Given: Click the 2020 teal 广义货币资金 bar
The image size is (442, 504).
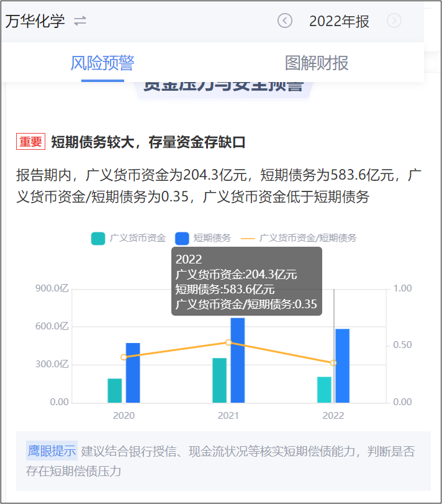Looking at the screenshot, I should coord(115,390).
